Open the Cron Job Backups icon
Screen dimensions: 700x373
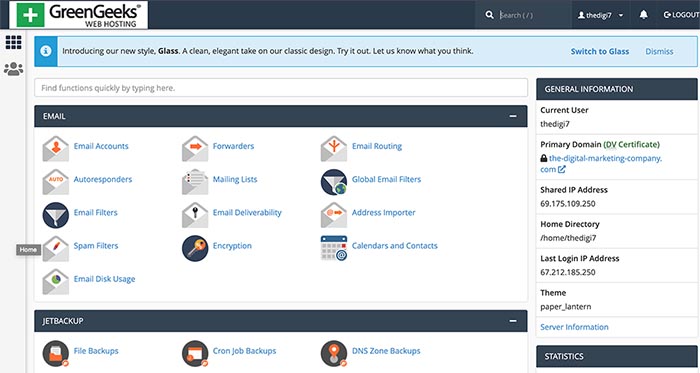[x=195, y=353]
